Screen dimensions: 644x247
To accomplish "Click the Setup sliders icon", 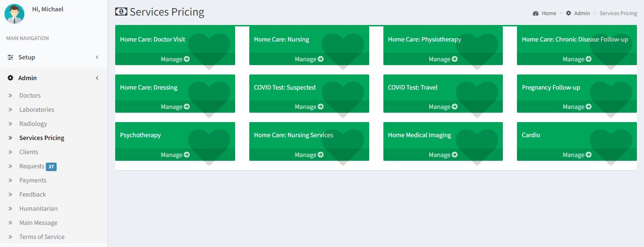I will (x=10, y=57).
